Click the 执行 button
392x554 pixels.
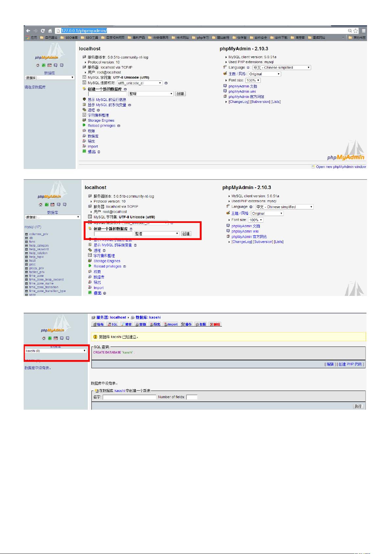[358, 406]
